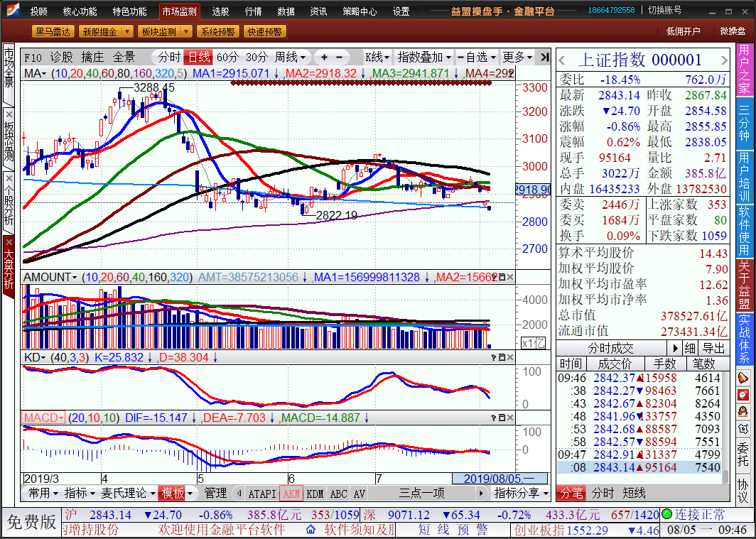Close the MACD indicator panel
756x539 pixels.
click(x=510, y=418)
